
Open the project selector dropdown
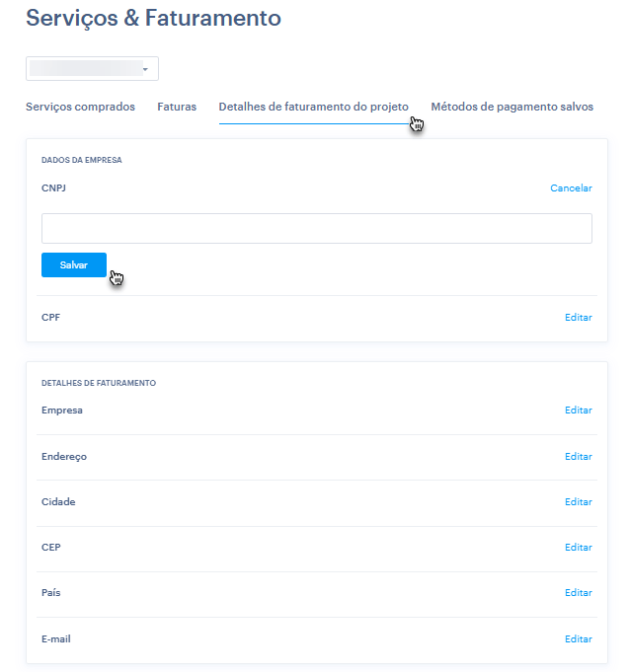pyautogui.click(x=92, y=69)
